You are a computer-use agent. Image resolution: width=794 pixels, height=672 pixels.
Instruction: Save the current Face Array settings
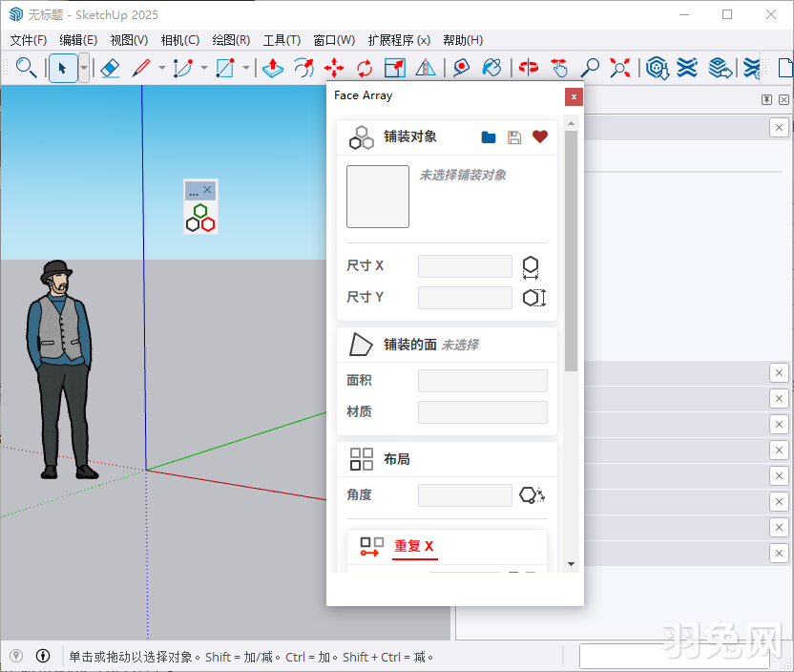coord(513,136)
